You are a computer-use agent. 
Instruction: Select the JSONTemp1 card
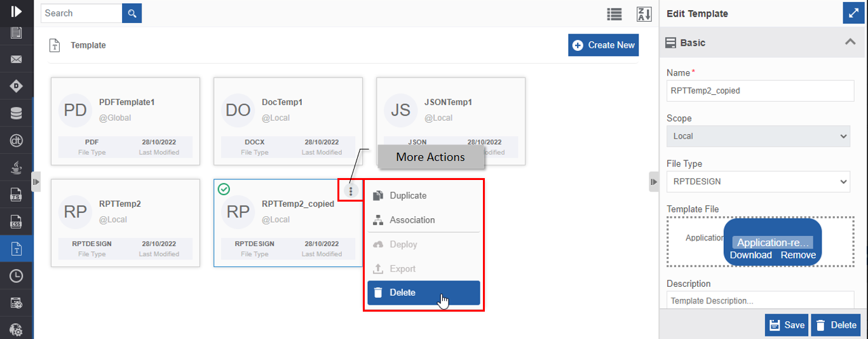coord(451,121)
